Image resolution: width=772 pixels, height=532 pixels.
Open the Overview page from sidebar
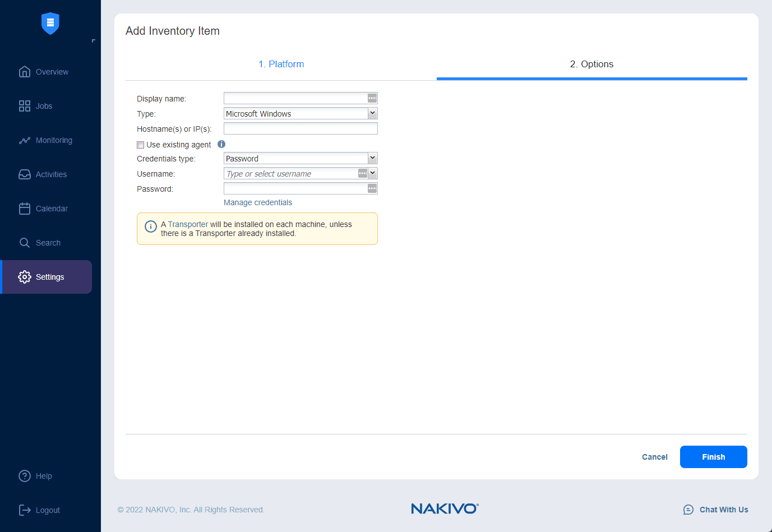[43, 72]
